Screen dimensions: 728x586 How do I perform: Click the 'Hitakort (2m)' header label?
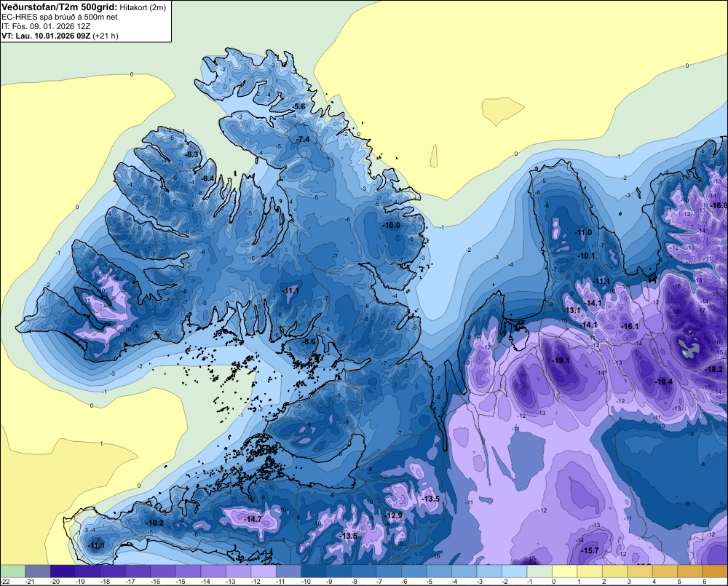tap(143, 7)
